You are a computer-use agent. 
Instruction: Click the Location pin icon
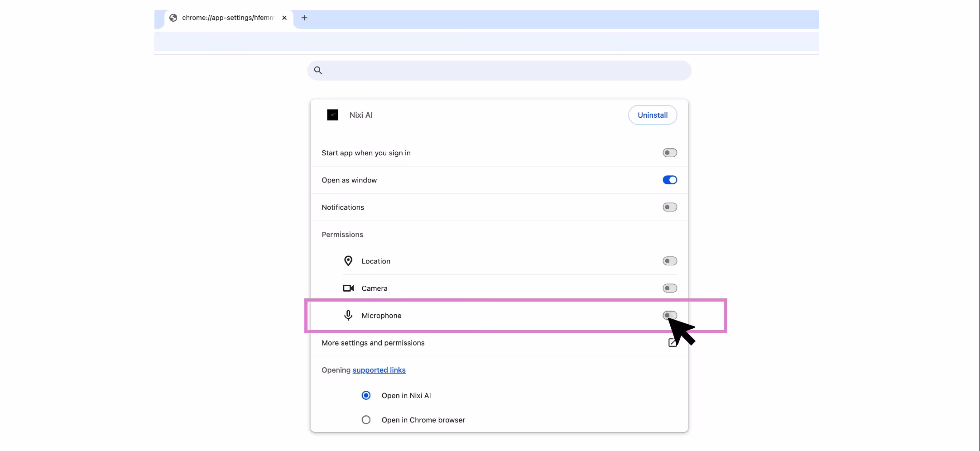pos(348,261)
